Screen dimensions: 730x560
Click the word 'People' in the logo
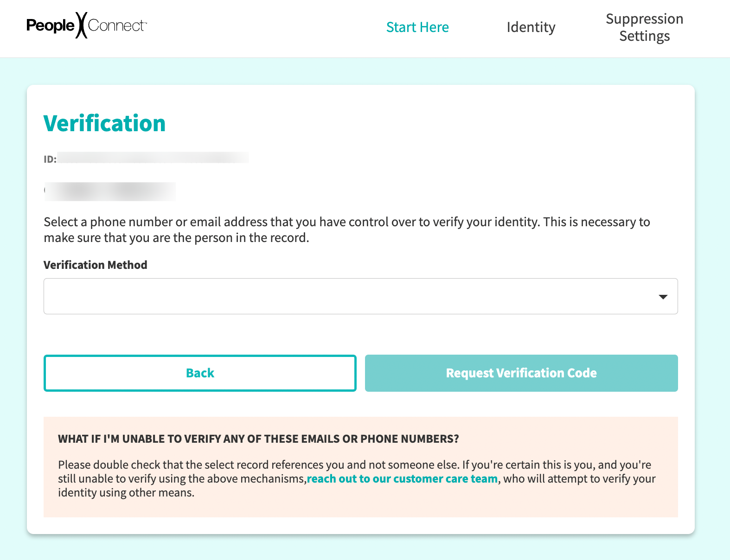pyautogui.click(x=50, y=25)
